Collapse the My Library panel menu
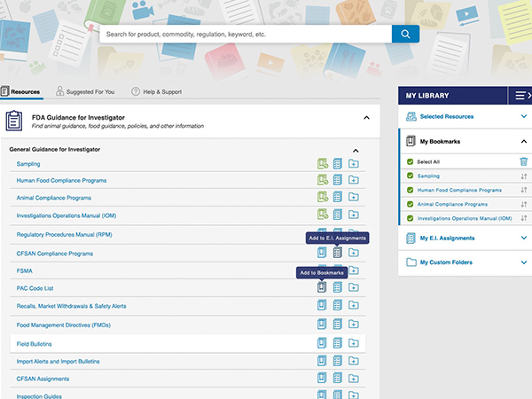Screen dimensions: 532x399 pyautogui.click(x=522, y=96)
